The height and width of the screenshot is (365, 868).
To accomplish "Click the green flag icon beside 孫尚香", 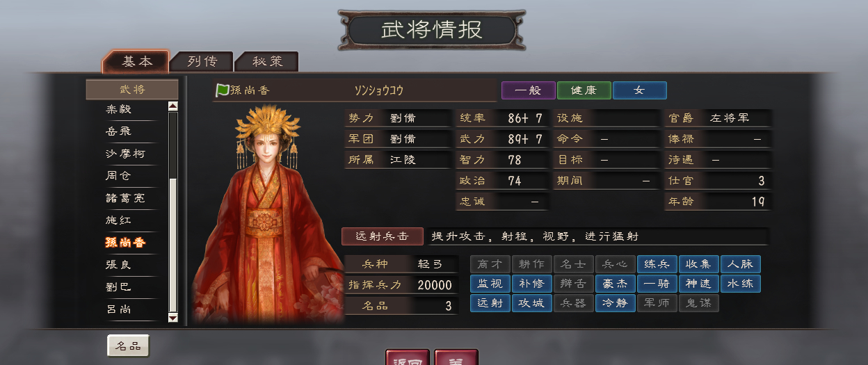I will click(x=222, y=90).
